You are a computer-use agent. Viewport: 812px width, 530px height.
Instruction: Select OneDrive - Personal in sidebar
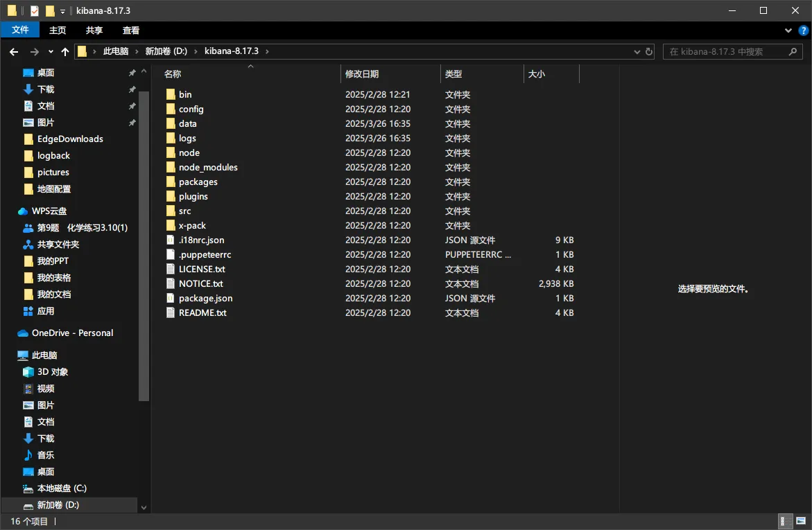click(x=73, y=333)
